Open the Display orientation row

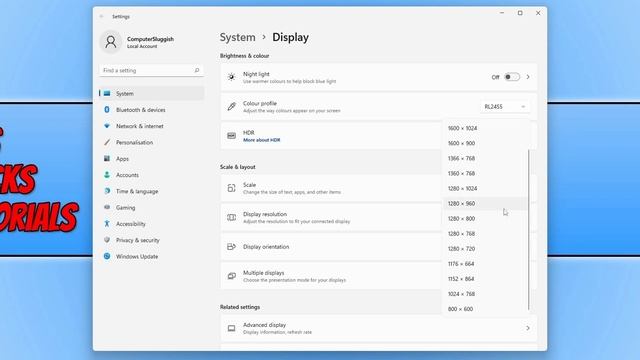(x=331, y=247)
